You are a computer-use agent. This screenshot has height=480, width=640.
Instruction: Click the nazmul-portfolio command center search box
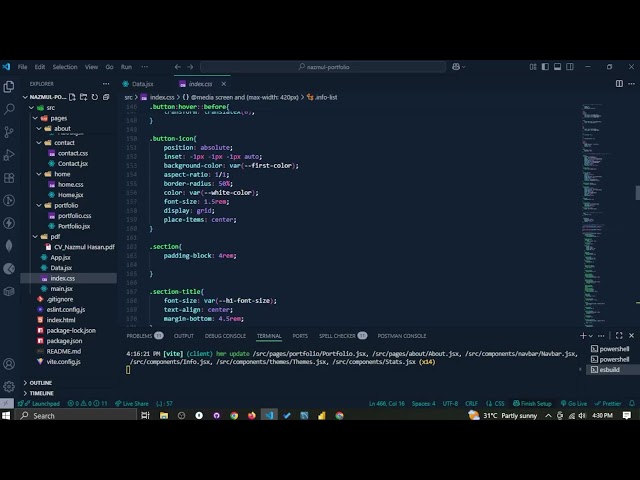coord(323,67)
